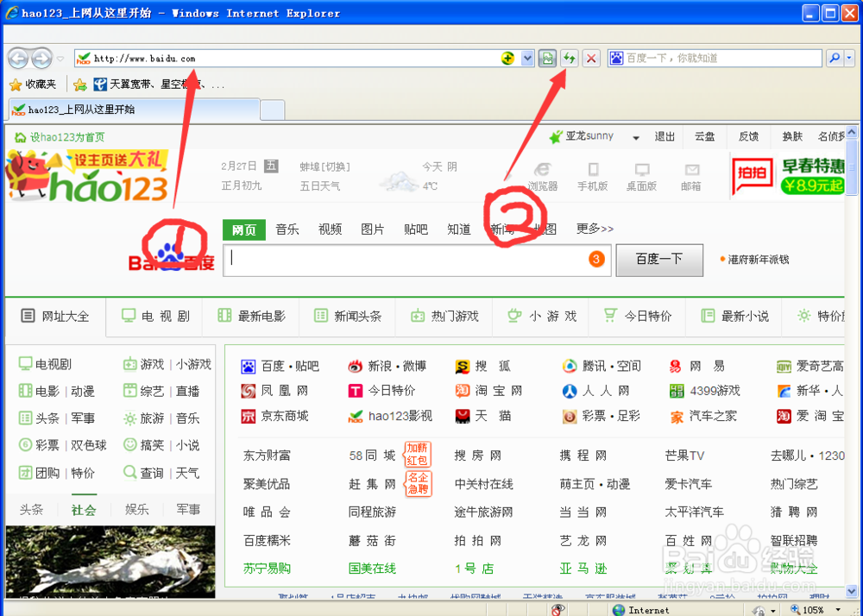Open the 邮箱 envelope icon
The image size is (863, 616).
691,177
